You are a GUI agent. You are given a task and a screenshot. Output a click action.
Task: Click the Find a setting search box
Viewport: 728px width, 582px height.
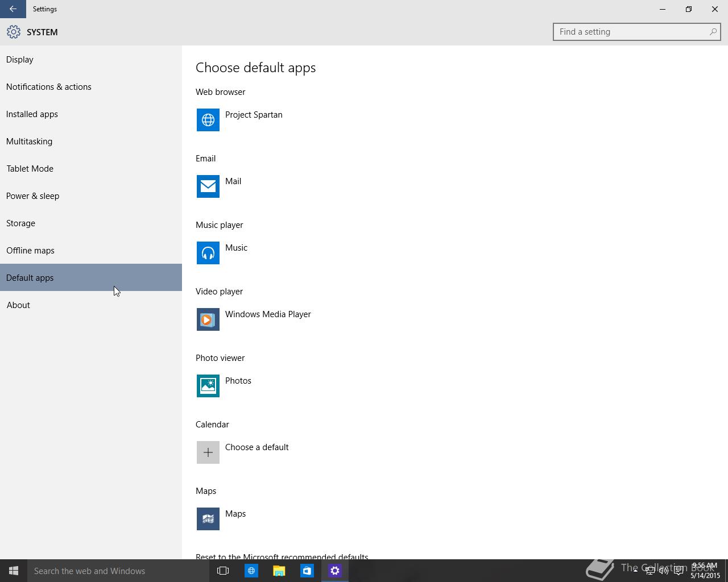(636, 32)
